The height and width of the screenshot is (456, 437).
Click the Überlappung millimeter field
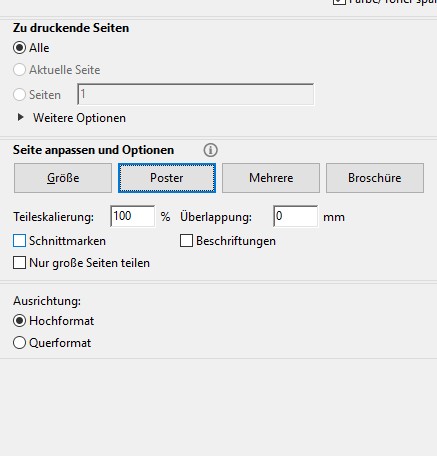point(296,216)
